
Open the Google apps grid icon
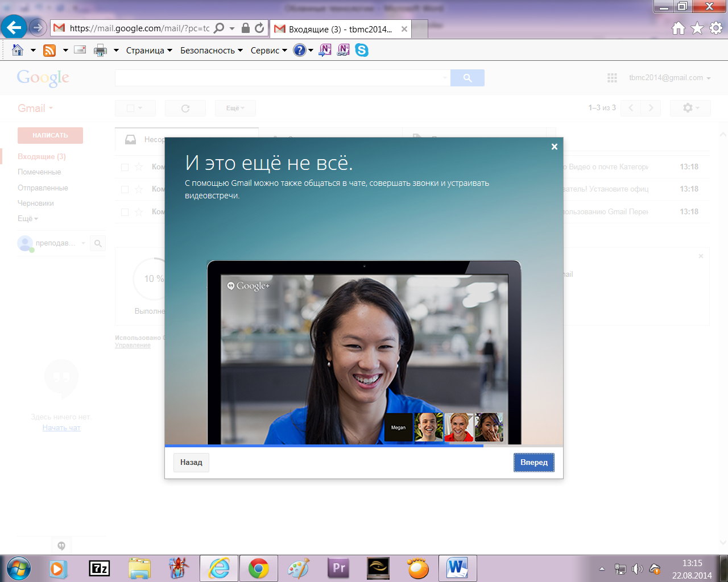tap(612, 78)
